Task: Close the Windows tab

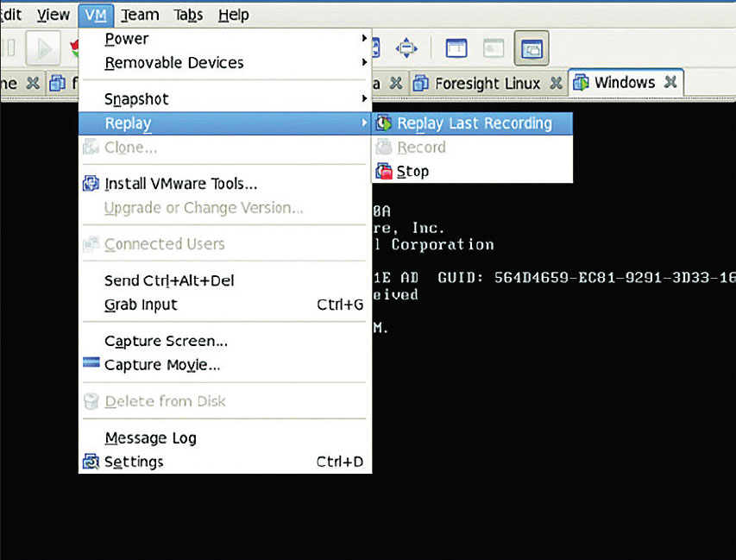Action: (670, 83)
